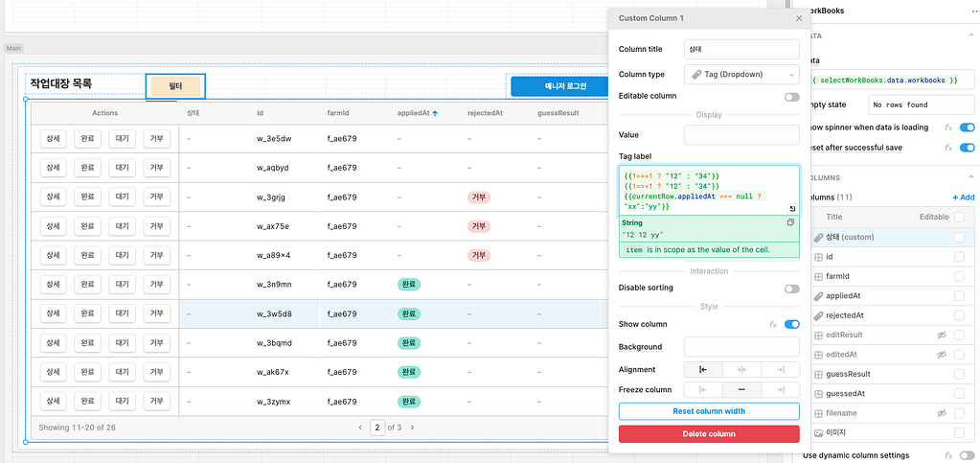Check editable box for appliedAt column
This screenshot has height=463, width=980.
click(959, 295)
